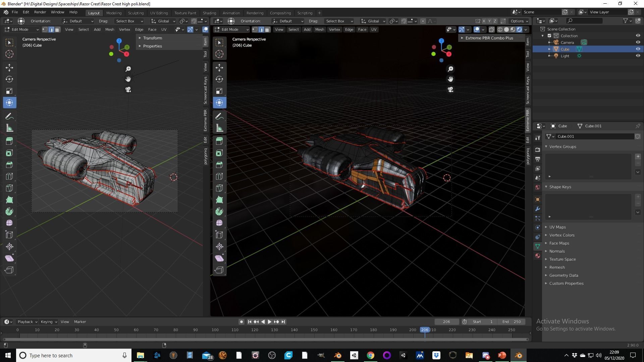Open the Options button in right header
This screenshot has height=362, width=644.
(520, 21)
